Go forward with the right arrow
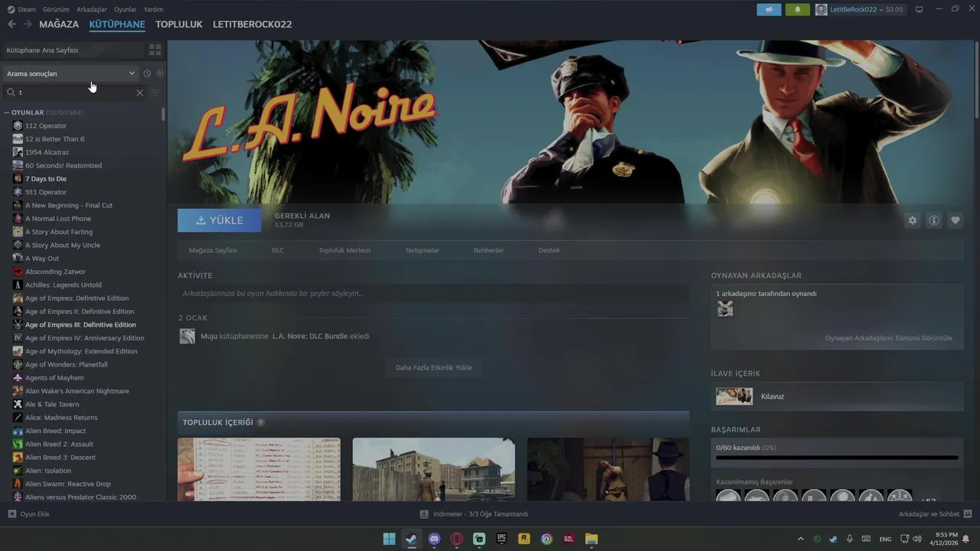Image resolution: width=980 pixels, height=551 pixels. [x=28, y=24]
